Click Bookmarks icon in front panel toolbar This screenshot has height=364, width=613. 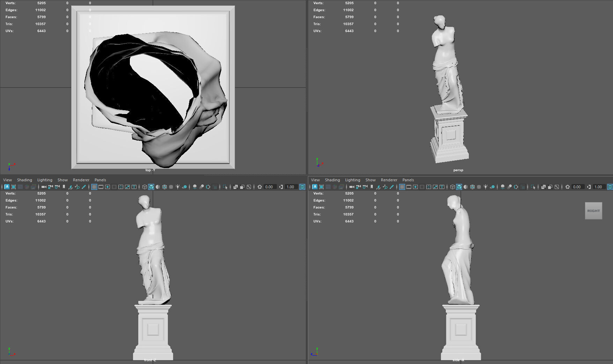64,187
